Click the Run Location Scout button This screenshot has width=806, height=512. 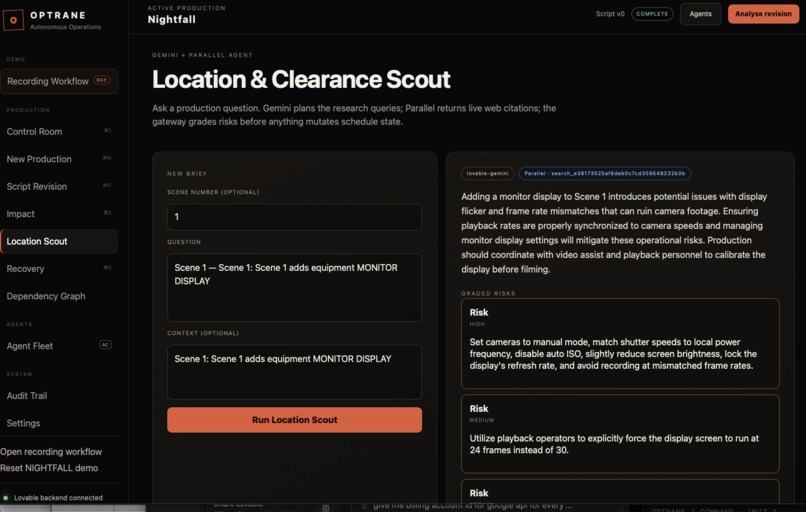pos(295,420)
